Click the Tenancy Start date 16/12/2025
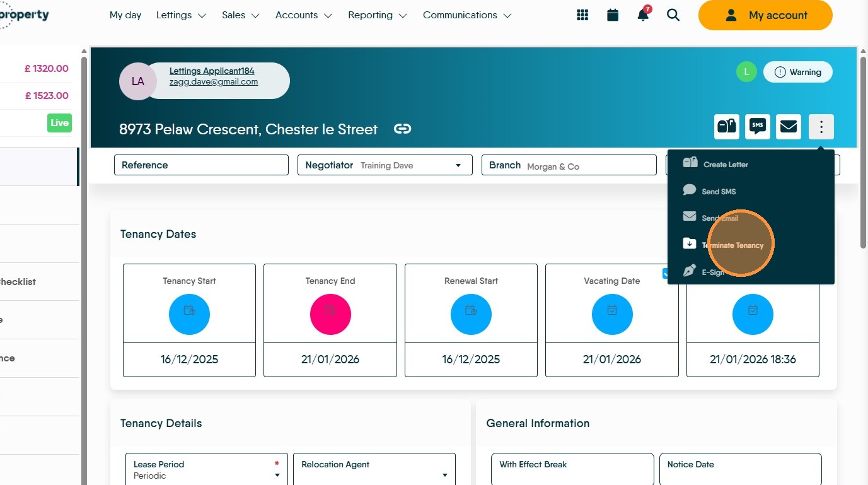 [x=189, y=359]
